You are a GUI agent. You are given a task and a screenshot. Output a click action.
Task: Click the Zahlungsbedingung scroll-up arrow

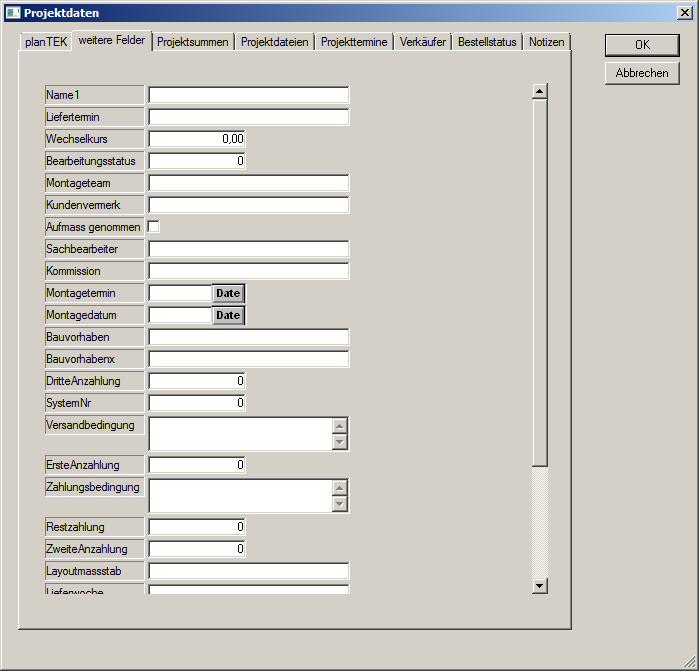click(340, 488)
